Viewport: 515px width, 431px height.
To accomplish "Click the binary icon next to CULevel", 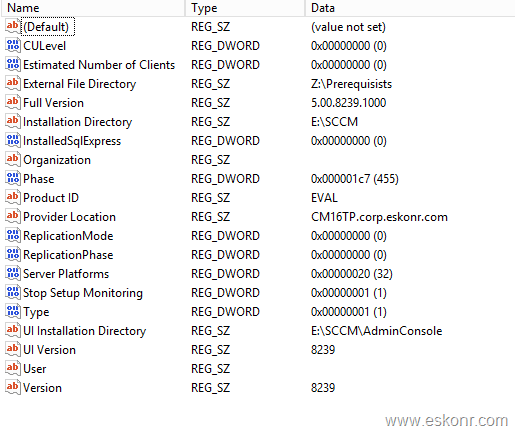I will click(x=13, y=45).
